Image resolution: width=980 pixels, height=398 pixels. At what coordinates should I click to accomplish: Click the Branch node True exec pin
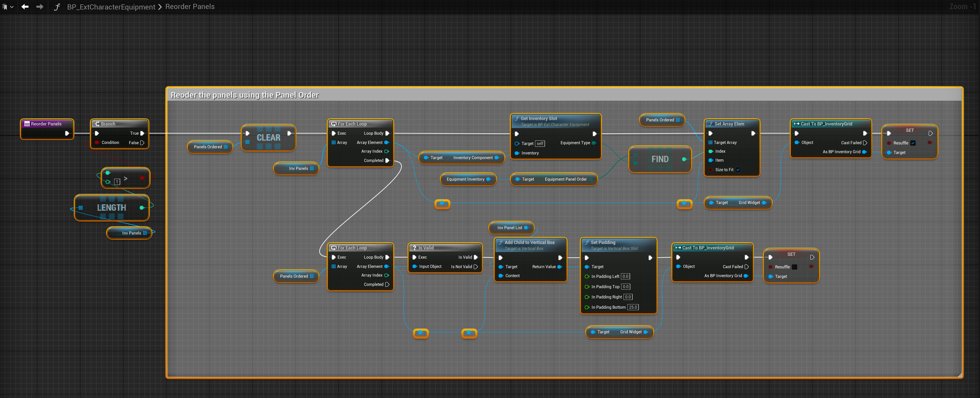(142, 133)
